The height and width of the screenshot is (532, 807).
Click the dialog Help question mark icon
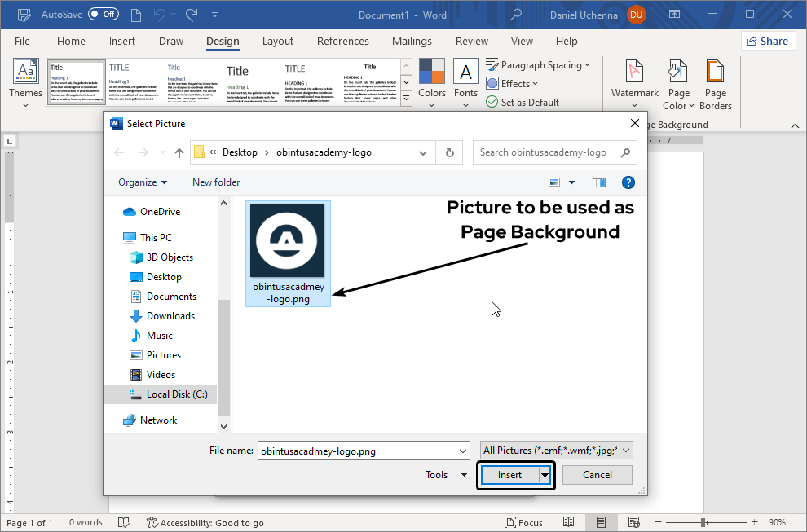pyautogui.click(x=628, y=182)
